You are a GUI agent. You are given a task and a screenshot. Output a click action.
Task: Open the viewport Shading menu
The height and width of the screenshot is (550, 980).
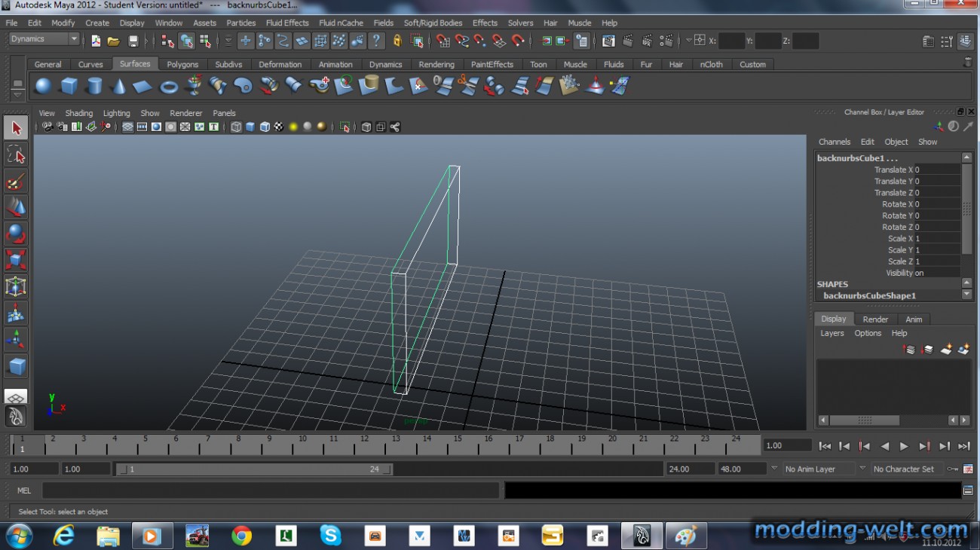78,113
